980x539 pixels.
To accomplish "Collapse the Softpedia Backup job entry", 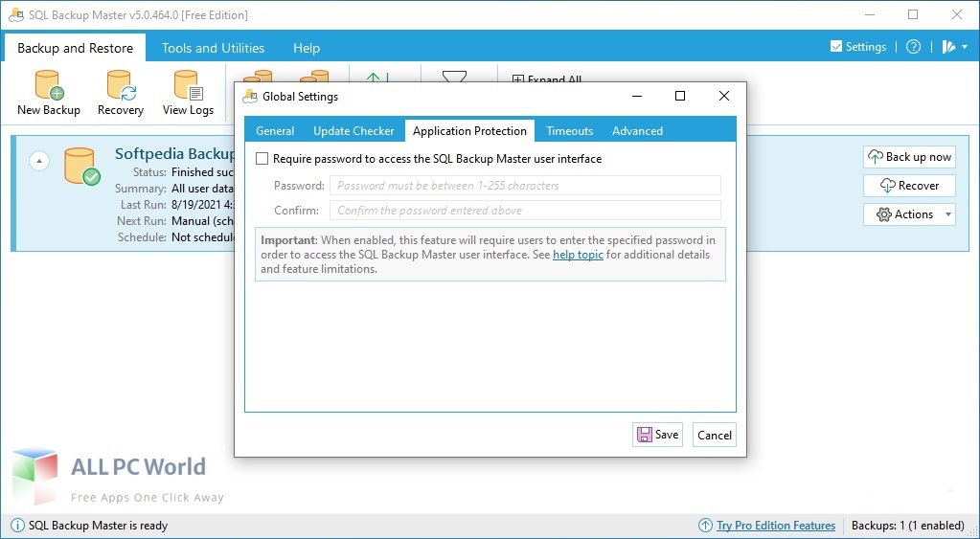I will (39, 161).
